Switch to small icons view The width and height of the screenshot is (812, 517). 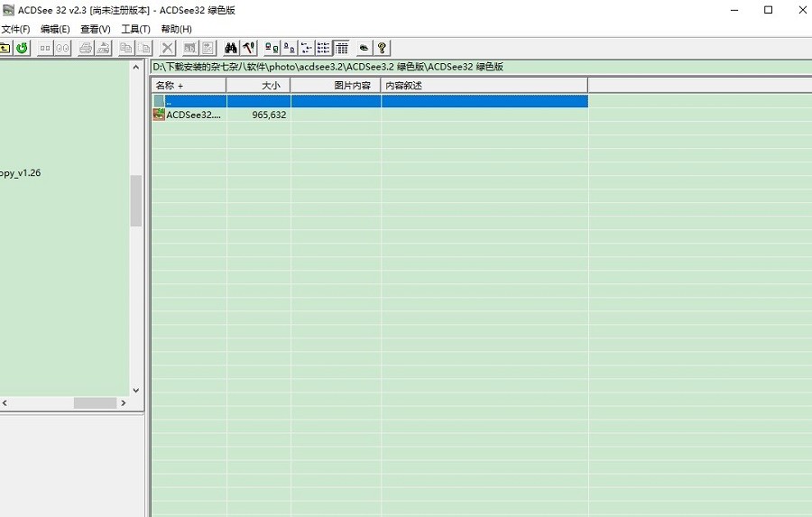(289, 48)
